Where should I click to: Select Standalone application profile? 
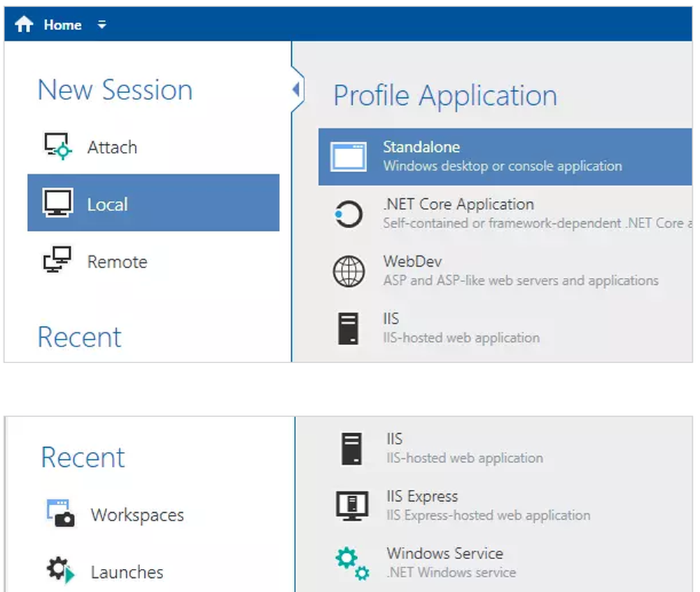[505, 157]
